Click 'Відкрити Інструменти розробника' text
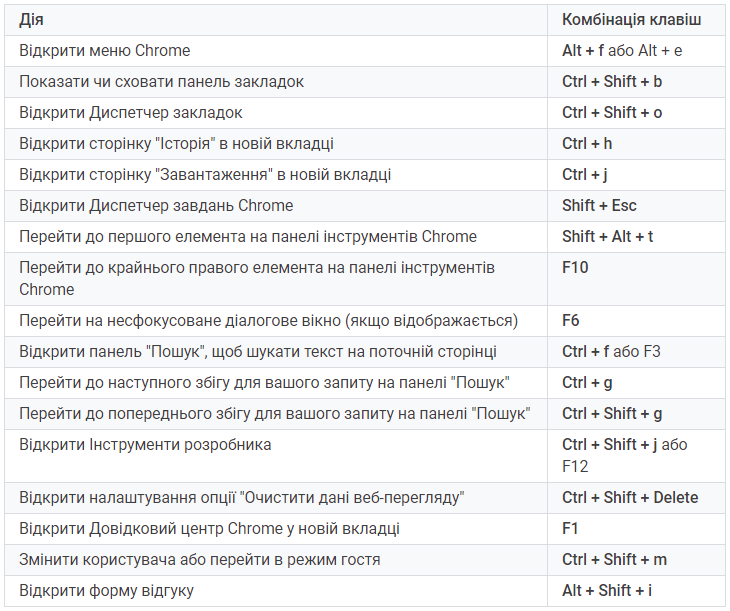 click(145, 445)
